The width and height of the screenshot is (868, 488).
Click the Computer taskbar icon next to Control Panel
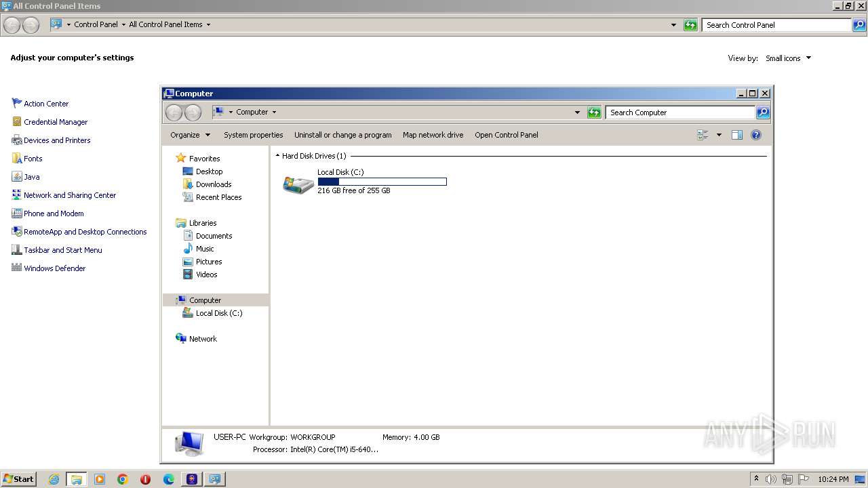coord(192,479)
